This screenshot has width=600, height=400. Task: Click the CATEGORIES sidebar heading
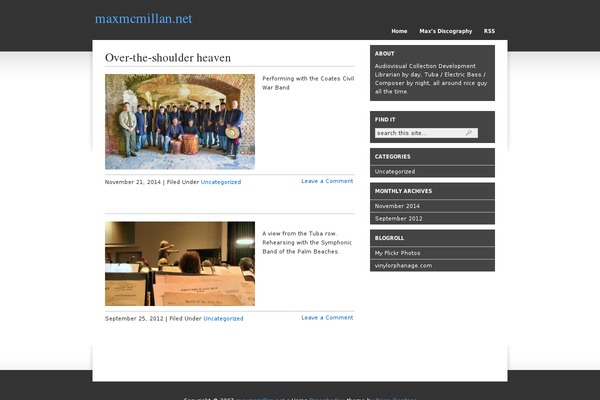tap(393, 157)
